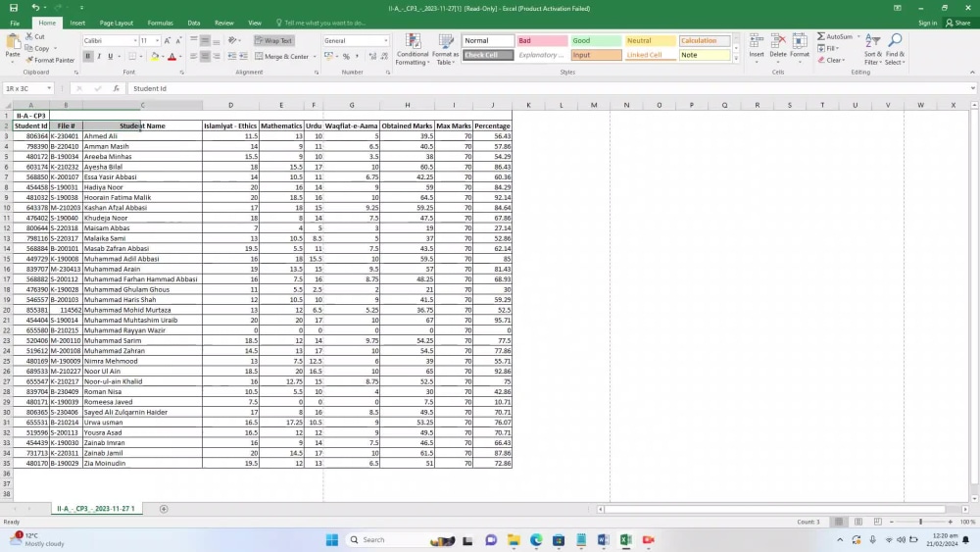This screenshot has width=980, height=552.
Task: Switch to the Insert tab
Action: tap(77, 24)
